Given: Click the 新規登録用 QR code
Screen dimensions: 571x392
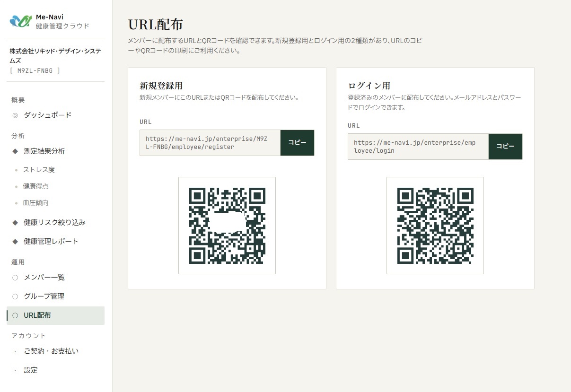Looking at the screenshot, I should 227,226.
